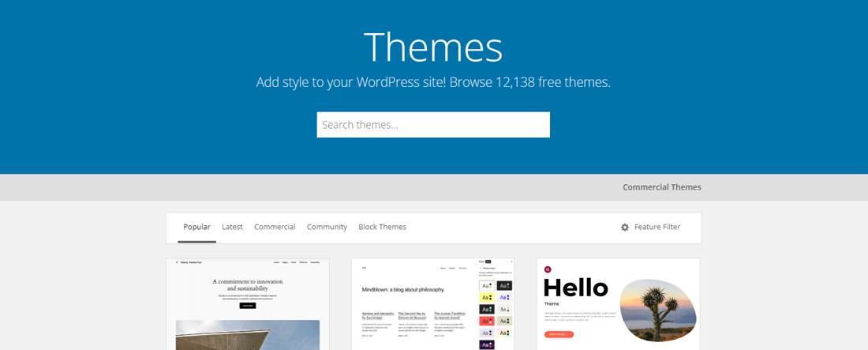
Task: Open the Commercial Themes link in the gray bar
Action: 661,187
